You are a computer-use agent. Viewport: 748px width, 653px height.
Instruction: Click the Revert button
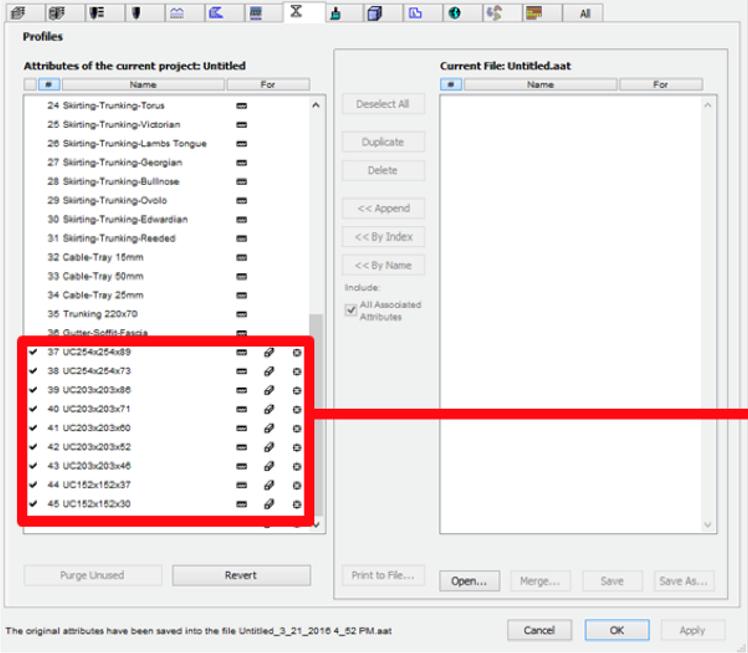241,576
